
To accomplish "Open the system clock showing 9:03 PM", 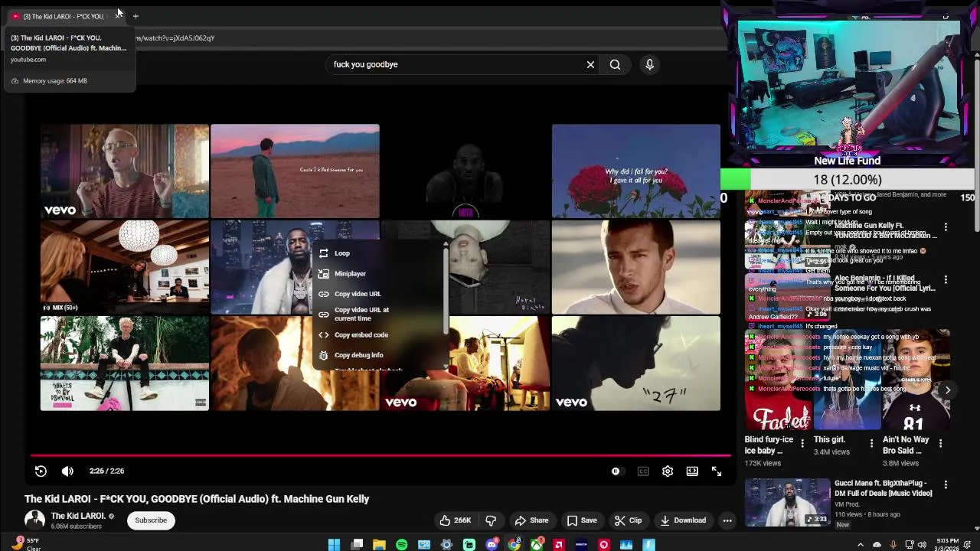I will tap(947, 545).
